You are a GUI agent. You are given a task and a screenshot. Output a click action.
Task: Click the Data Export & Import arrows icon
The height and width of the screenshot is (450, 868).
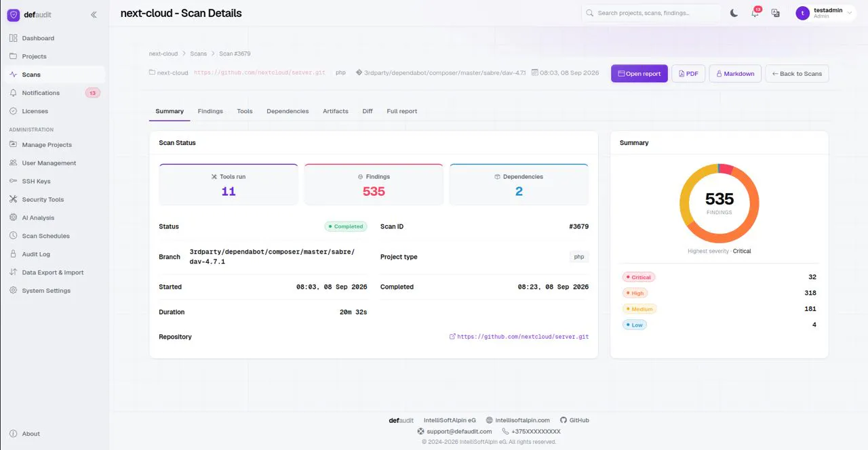pos(14,272)
